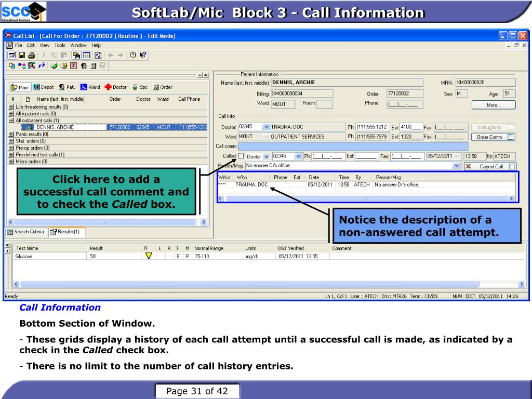
Task: Open the Edit menu
Action: 31,45
